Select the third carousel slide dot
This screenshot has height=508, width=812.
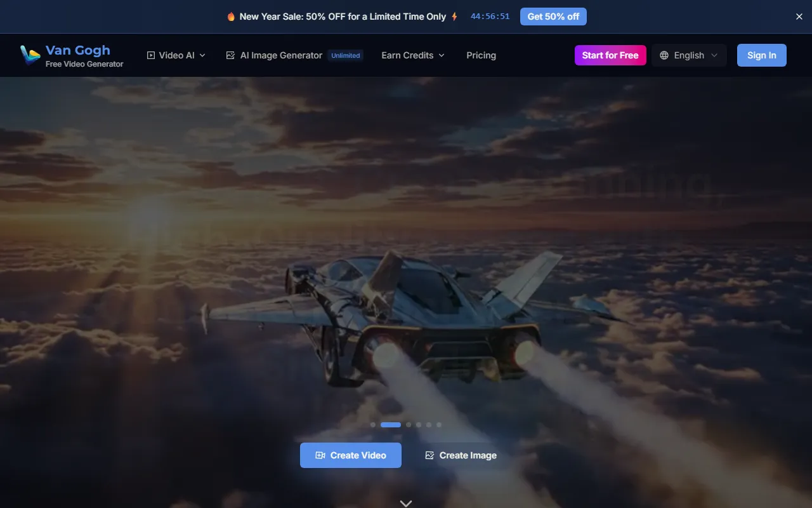[409, 425]
